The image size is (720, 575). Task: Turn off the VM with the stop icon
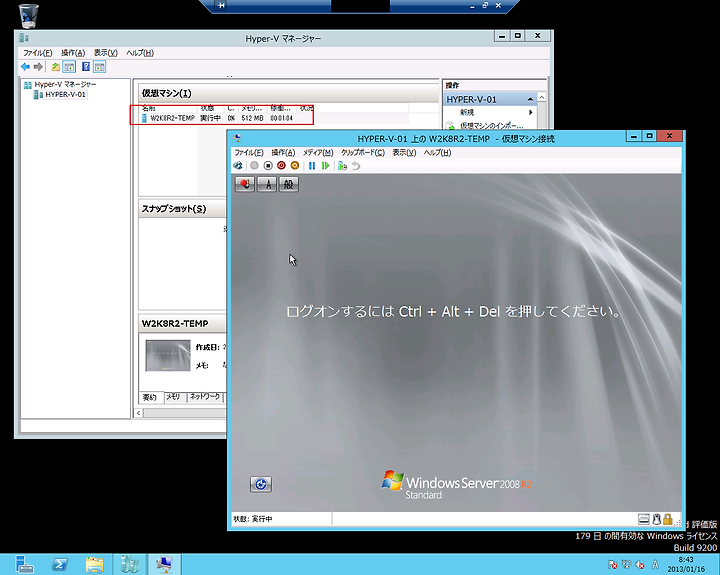[268, 166]
